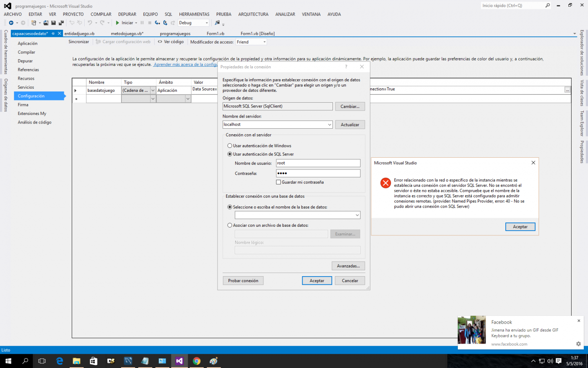The image size is (588, 368).
Task: Click the Ver código angle-bracket icon
Action: (160, 42)
